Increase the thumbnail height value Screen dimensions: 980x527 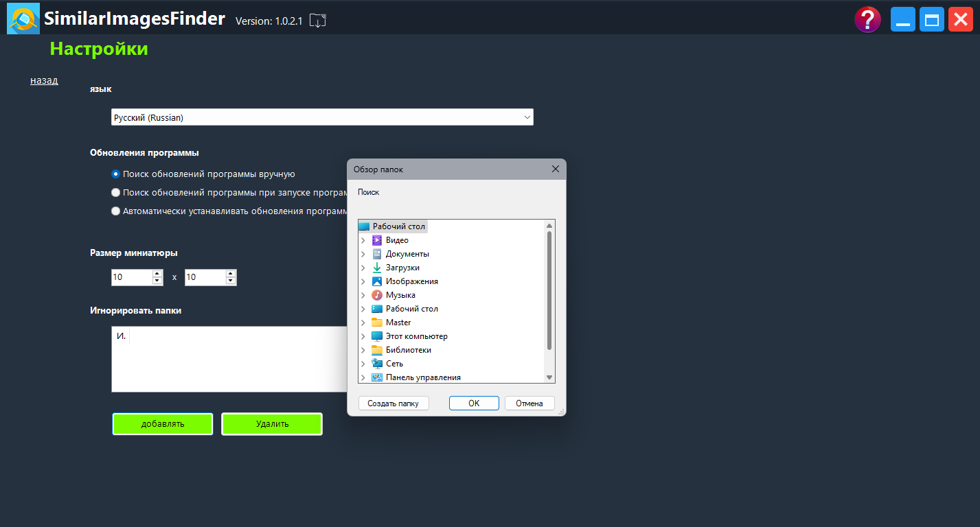click(231, 273)
